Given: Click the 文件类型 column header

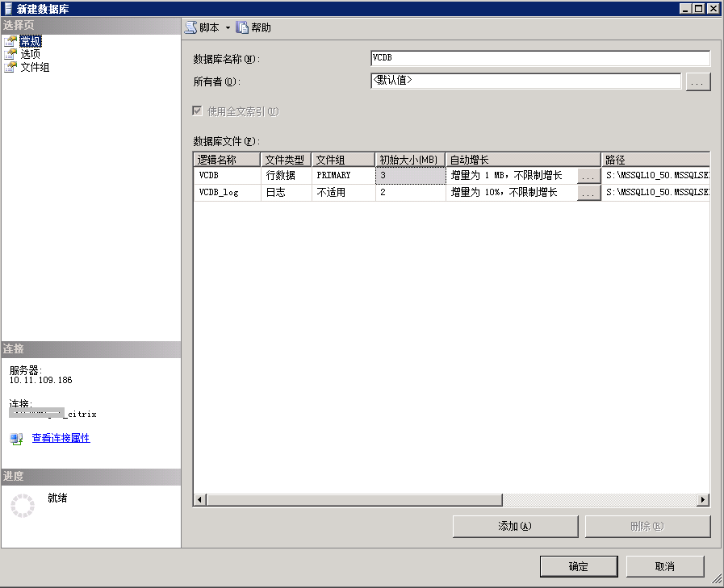Looking at the screenshot, I should pos(287,160).
